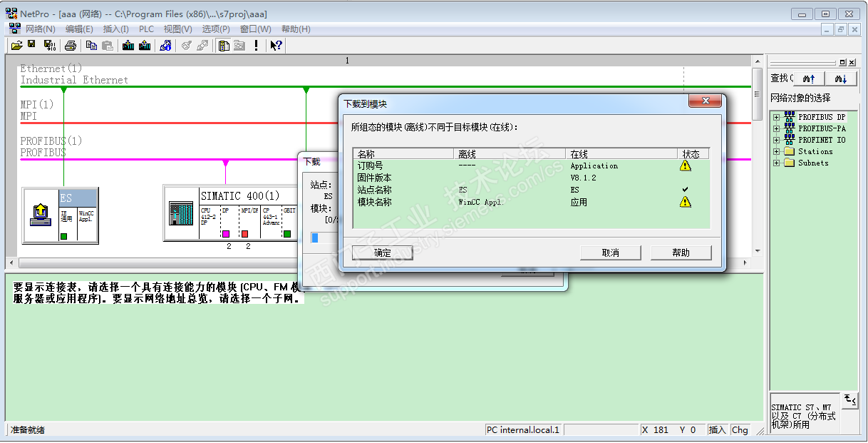Click the grayed picture-style toolbar icon

(x=239, y=45)
